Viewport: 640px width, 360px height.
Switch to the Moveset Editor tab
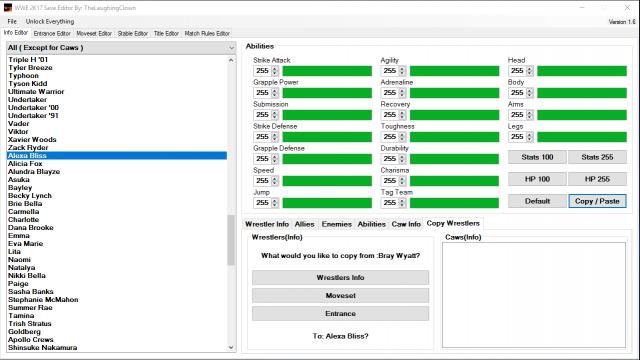[x=94, y=33]
